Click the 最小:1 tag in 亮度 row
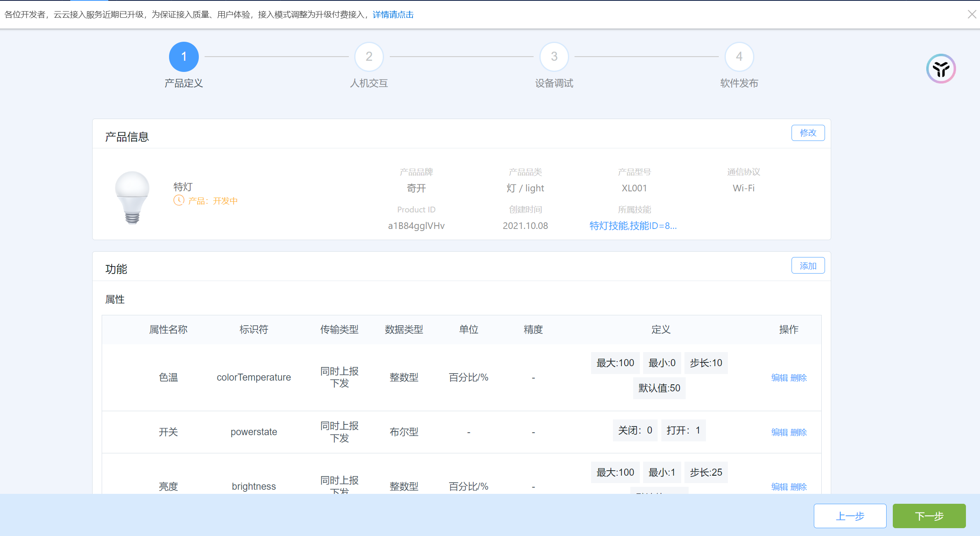This screenshot has width=980, height=536. (662, 472)
